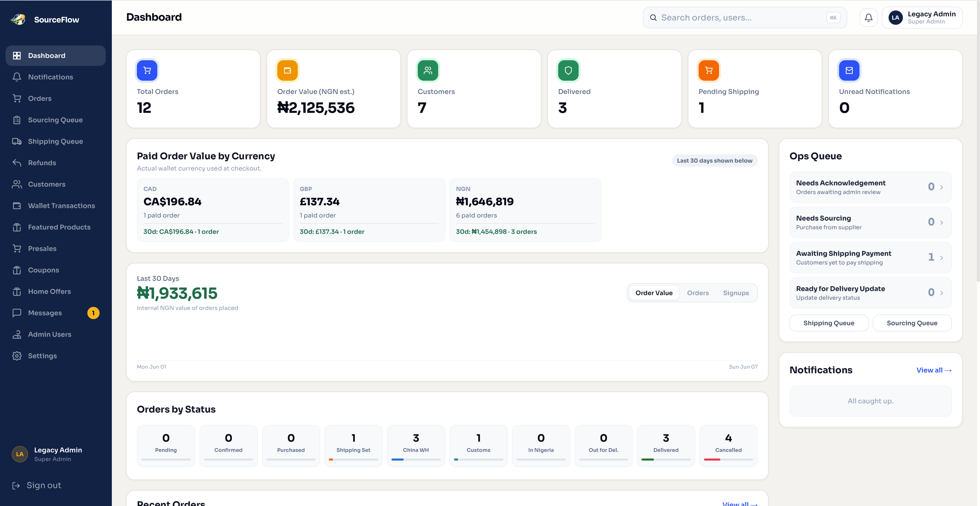Viewport: 980px width, 506px height.
Task: Click the Featured Products gift icon
Action: pyautogui.click(x=17, y=227)
